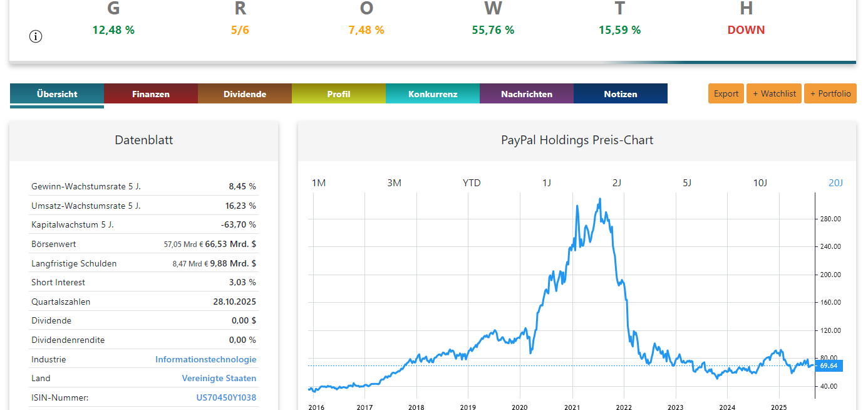Viewport: 868px width, 410px height.
Task: Choose the 1J chart range
Action: [547, 183]
